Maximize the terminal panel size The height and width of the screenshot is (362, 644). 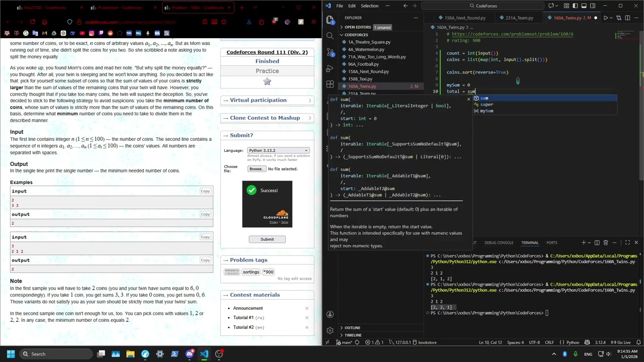click(x=627, y=242)
